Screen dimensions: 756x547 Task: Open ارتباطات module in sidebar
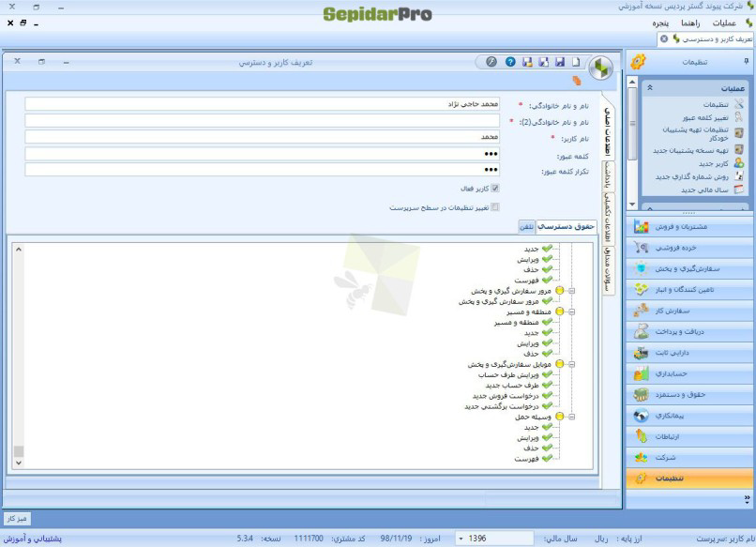click(688, 436)
